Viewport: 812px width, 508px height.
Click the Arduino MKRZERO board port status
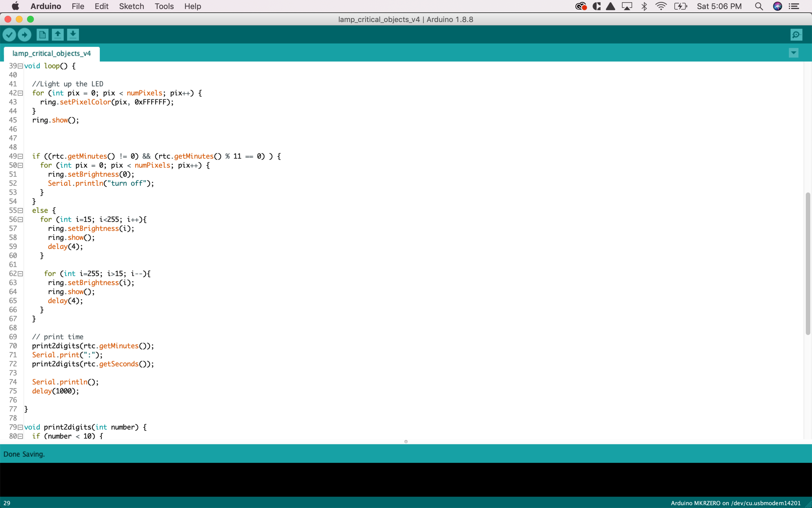coord(735,503)
